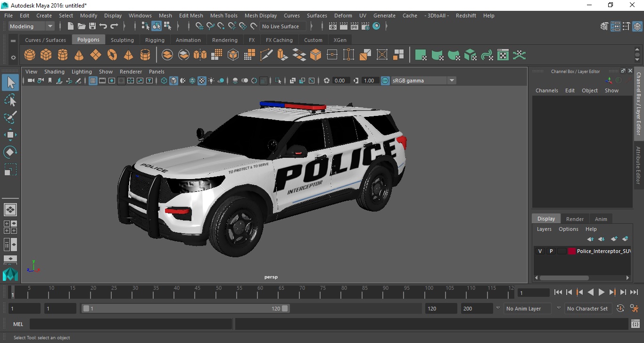Viewport: 644px width, 343px height.
Task: Activate the Move tool
Action: tap(10, 135)
